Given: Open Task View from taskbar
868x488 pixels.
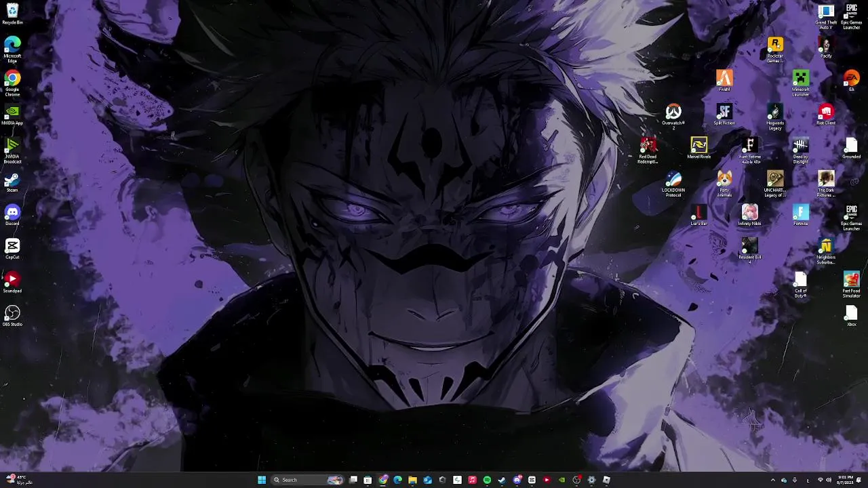Looking at the screenshot, I should (x=353, y=480).
